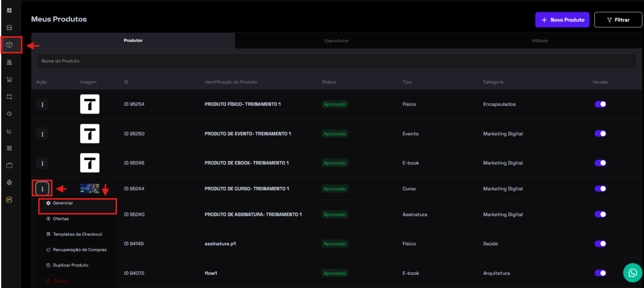Open the Products box icon in sidebar
The width and height of the screenshot is (644, 288).
click(x=10, y=45)
